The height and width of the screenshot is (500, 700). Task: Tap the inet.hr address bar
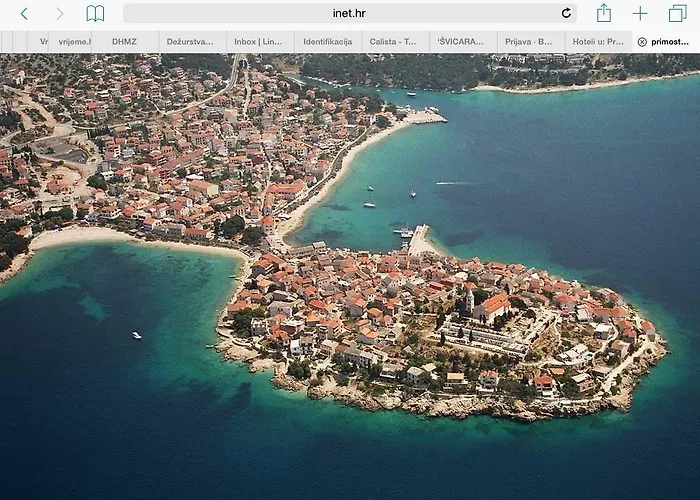(340, 14)
